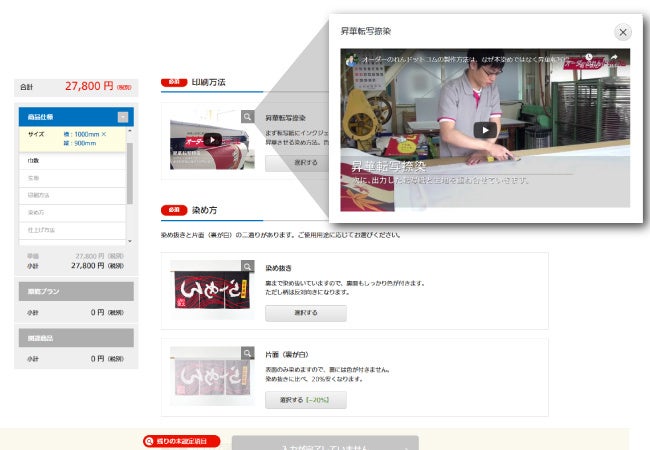Click the gray 入力が完了していません bottom button
The width and height of the screenshot is (650, 450).
click(x=325, y=443)
